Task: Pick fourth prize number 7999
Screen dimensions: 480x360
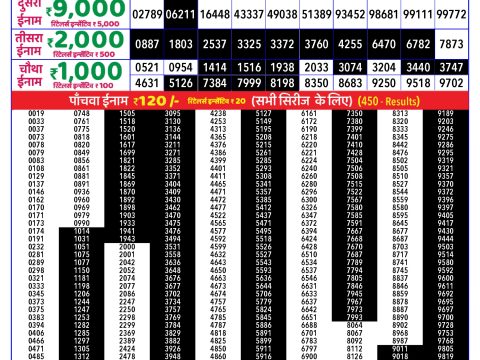Action: (249, 83)
